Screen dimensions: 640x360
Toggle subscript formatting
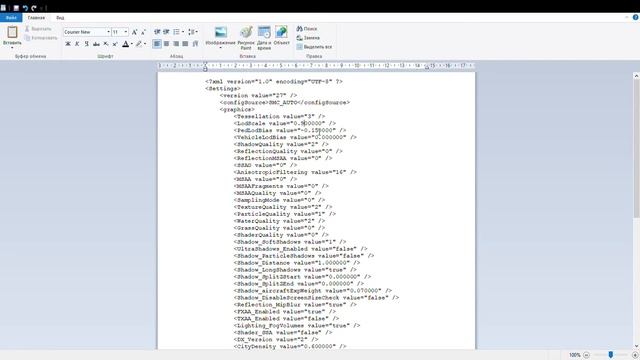[x=106, y=44]
